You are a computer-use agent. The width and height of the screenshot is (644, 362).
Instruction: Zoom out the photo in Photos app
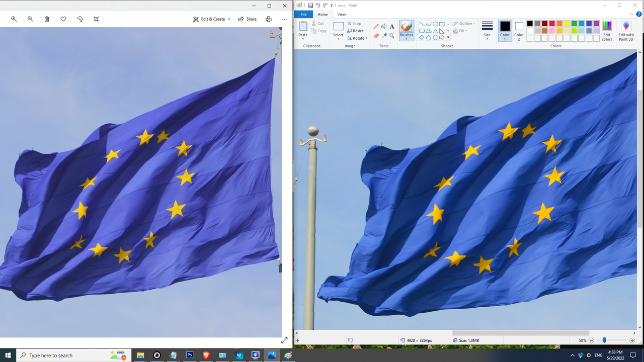coord(30,19)
